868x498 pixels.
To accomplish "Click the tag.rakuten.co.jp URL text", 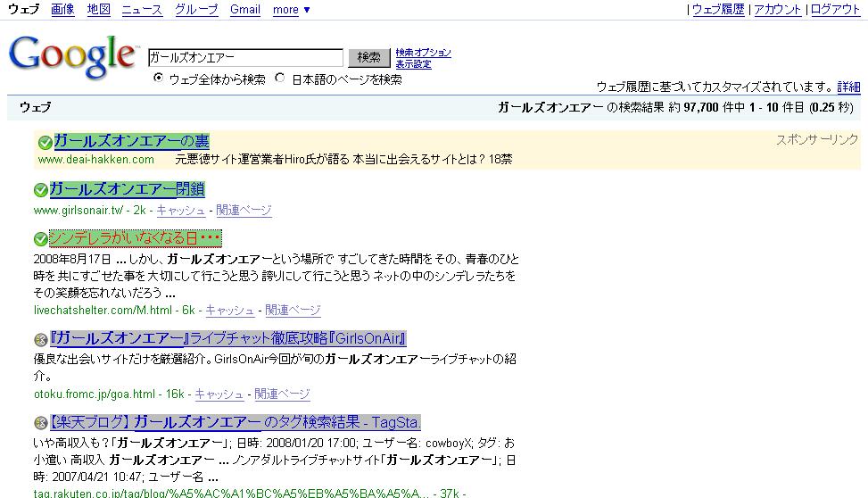I will point(231,493).
